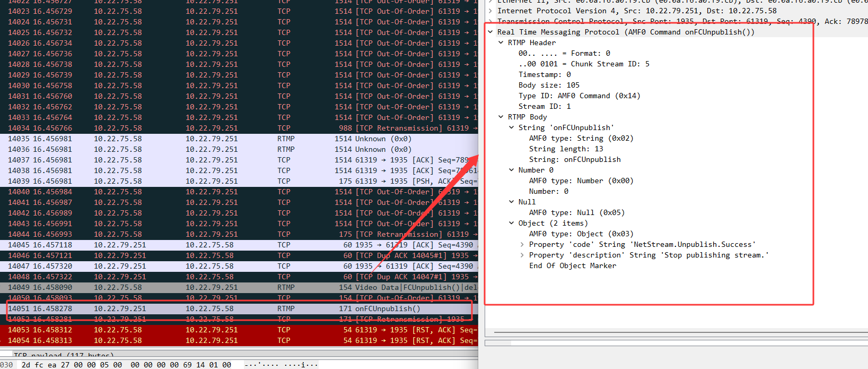Click 'AMF0 type: Object (0x03)' field
Image resolution: width=868 pixels, height=369 pixels.
tap(581, 234)
